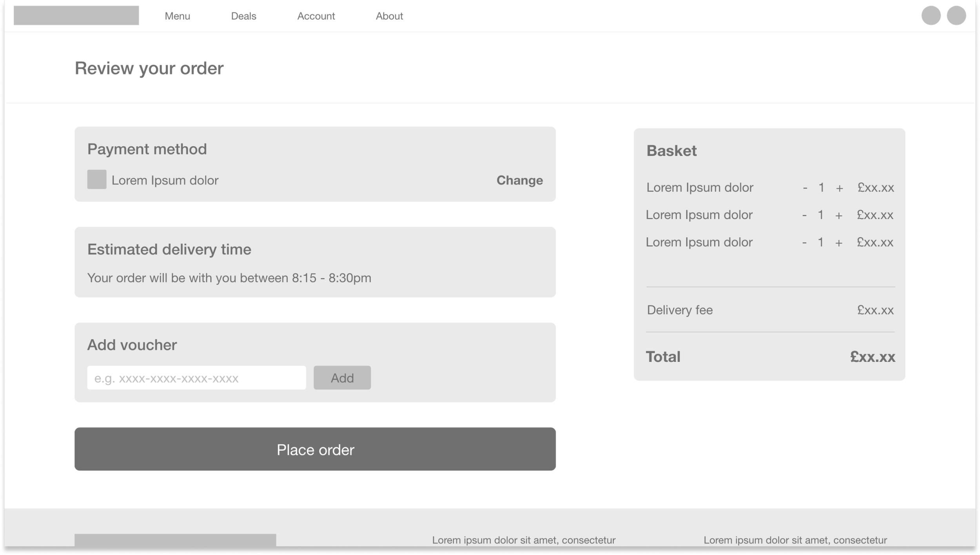Click the footer logo placeholder
This screenshot has height=555, width=980.
[x=175, y=540]
